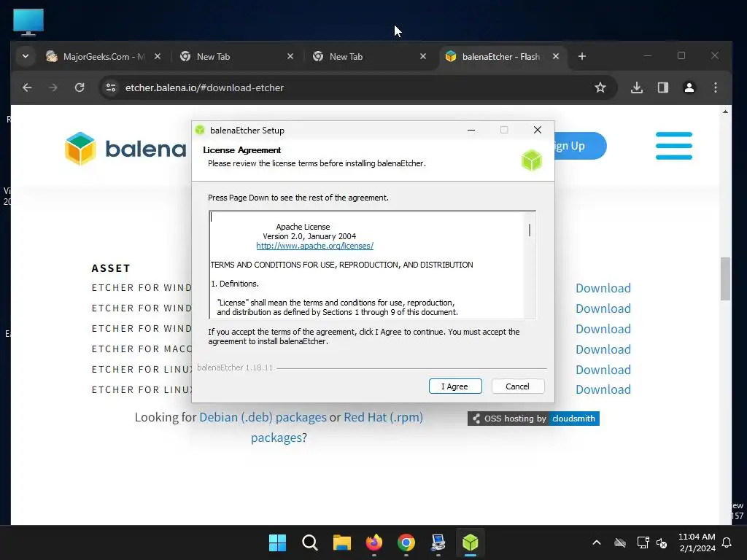Click the muted volume tray icon
Viewport: 747px width, 560px height.
pos(662,542)
